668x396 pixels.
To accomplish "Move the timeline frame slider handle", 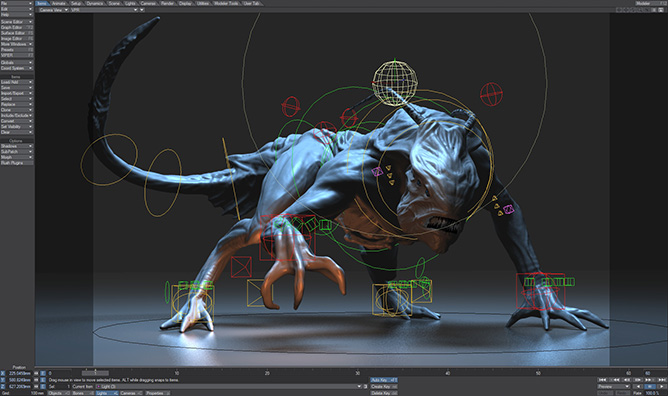I will [x=95, y=373].
